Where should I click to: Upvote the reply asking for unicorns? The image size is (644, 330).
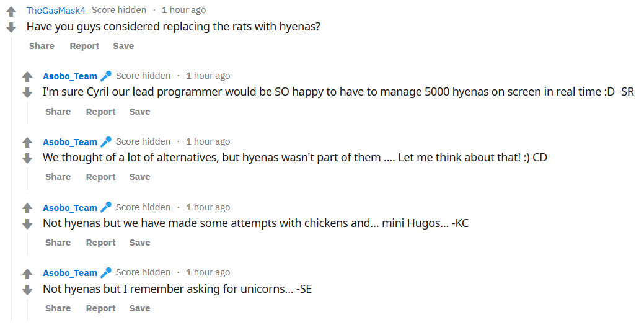[x=27, y=274]
